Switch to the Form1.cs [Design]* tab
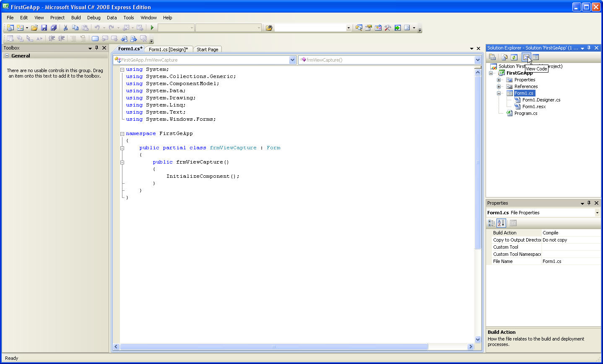 tap(169, 49)
